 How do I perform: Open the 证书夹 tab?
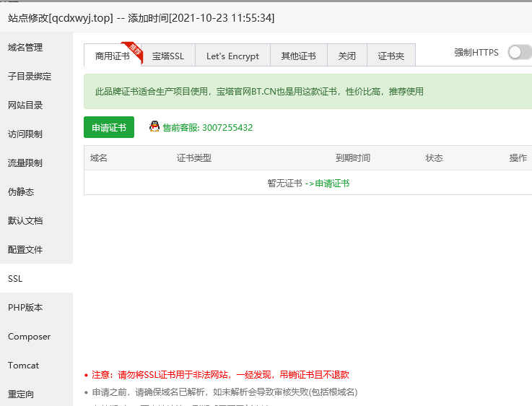[x=391, y=56]
